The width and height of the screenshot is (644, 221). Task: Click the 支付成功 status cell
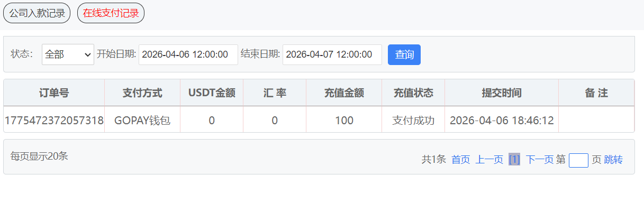pyautogui.click(x=413, y=121)
